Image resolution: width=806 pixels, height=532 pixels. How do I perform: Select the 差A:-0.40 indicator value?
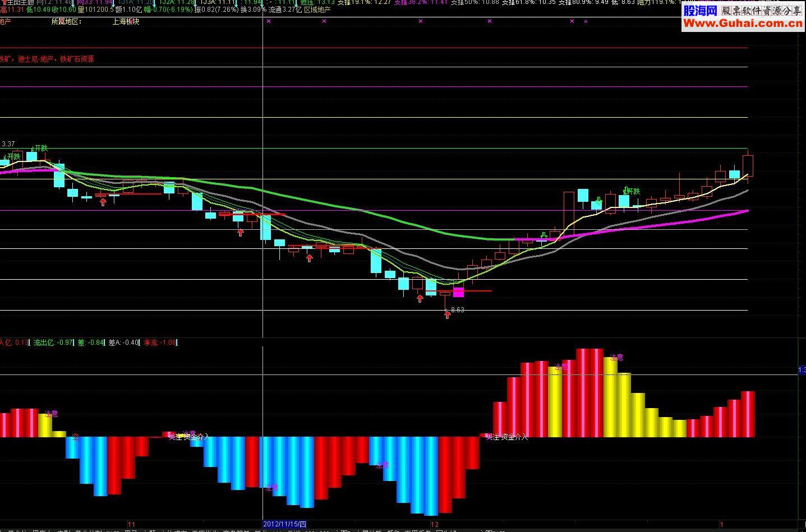124,343
